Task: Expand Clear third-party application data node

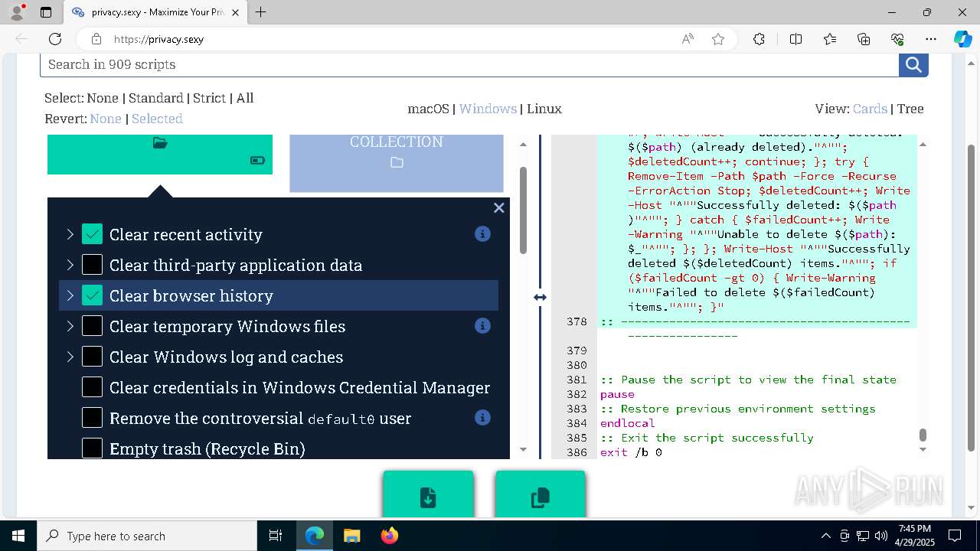Action: (70, 265)
